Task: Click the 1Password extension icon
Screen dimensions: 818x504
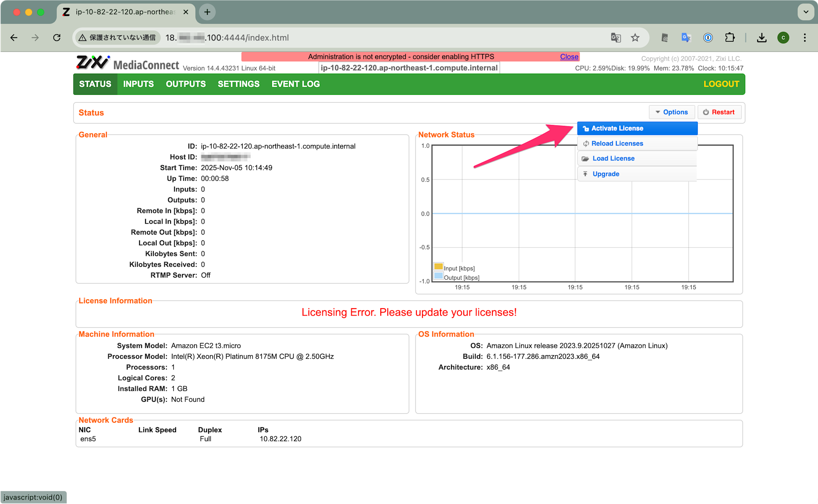Action: [708, 38]
